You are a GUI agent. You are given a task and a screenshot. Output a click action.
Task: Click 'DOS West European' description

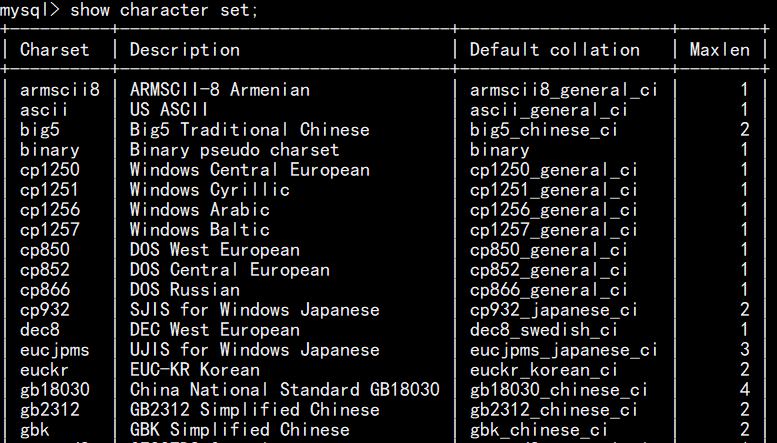pos(215,250)
